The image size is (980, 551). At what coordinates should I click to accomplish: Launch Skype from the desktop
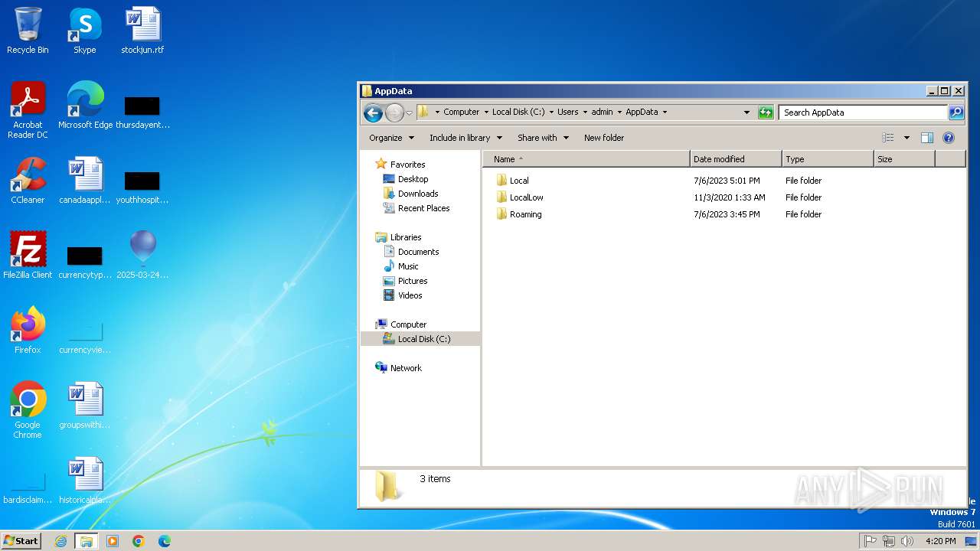coord(84,31)
